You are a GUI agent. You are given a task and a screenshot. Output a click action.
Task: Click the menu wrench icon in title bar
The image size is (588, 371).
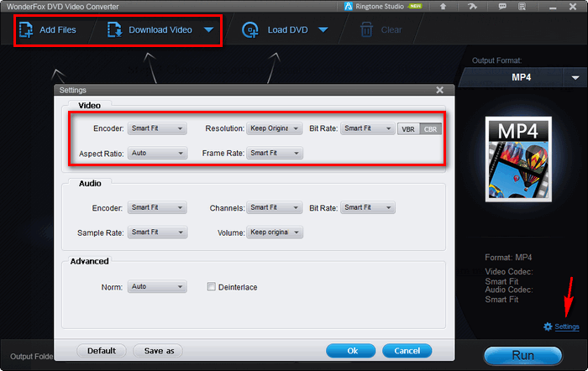[x=472, y=7]
